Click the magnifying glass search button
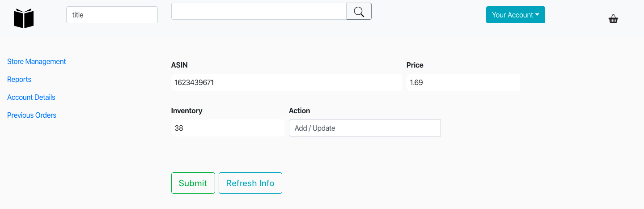 [x=359, y=11]
